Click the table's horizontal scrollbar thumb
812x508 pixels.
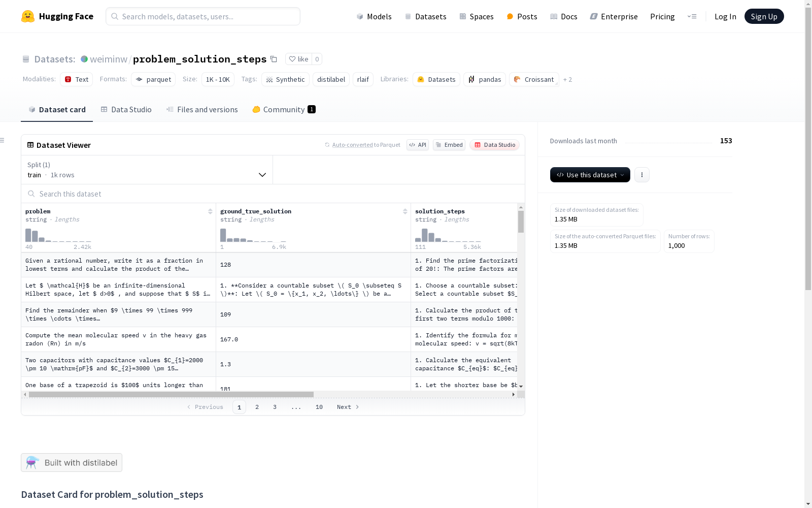pos(171,394)
